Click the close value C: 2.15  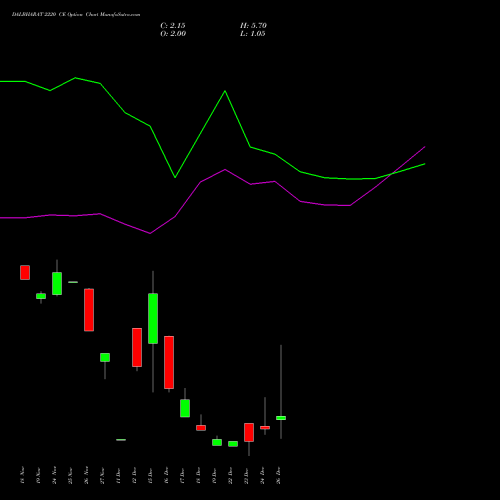coord(173,26)
